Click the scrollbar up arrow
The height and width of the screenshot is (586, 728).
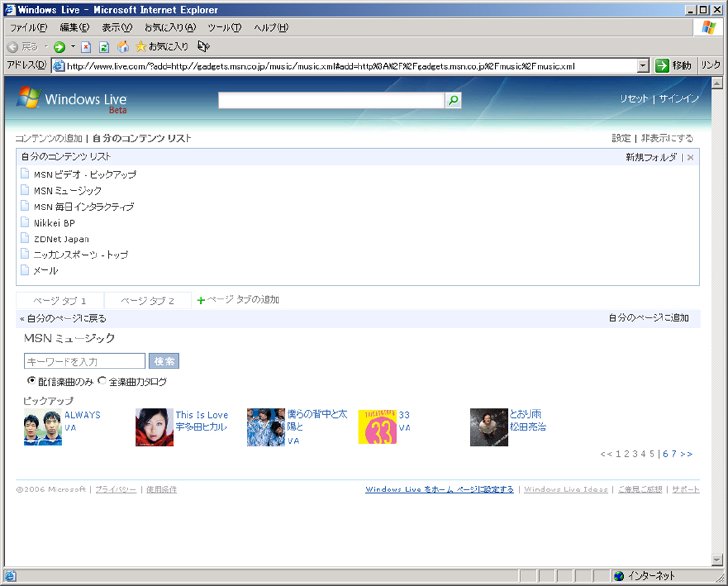point(717,83)
